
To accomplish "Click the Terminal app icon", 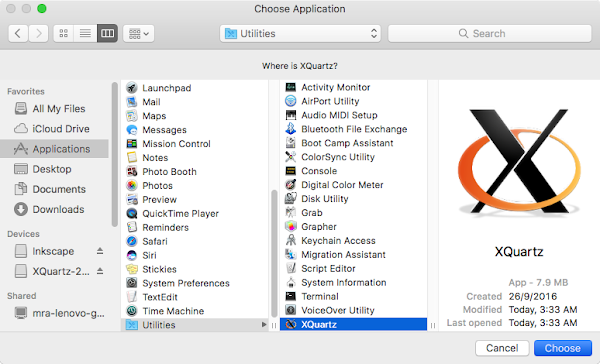I will (x=291, y=296).
